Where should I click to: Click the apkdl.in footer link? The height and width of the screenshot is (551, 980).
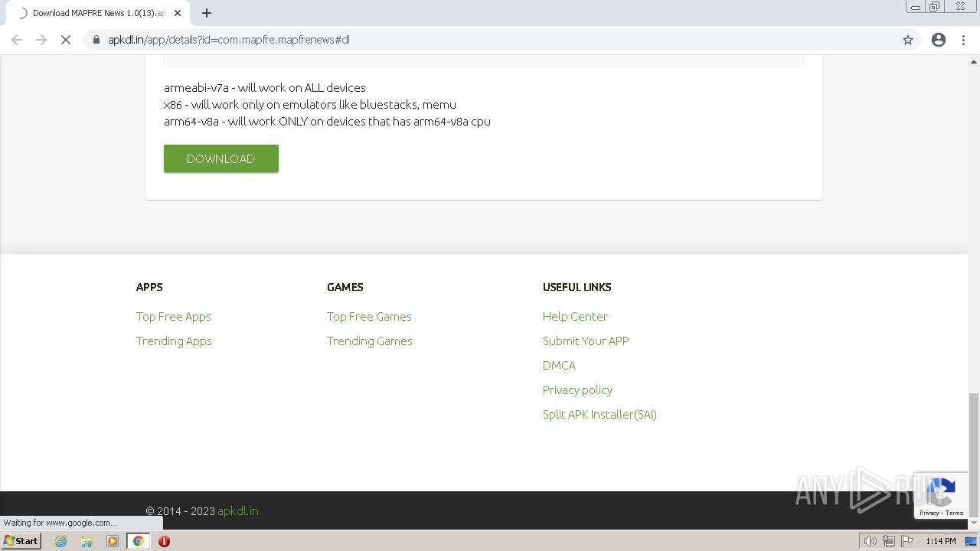(238, 510)
